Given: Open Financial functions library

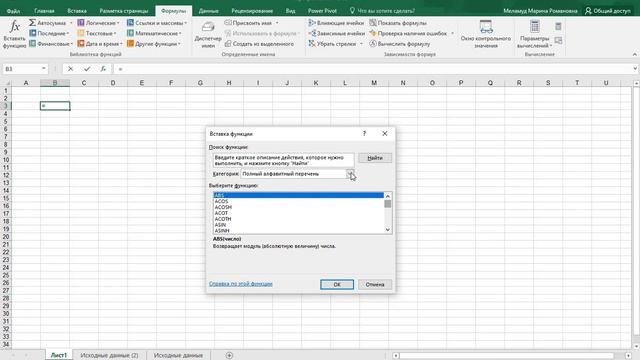Looking at the screenshot, I should 51,44.
